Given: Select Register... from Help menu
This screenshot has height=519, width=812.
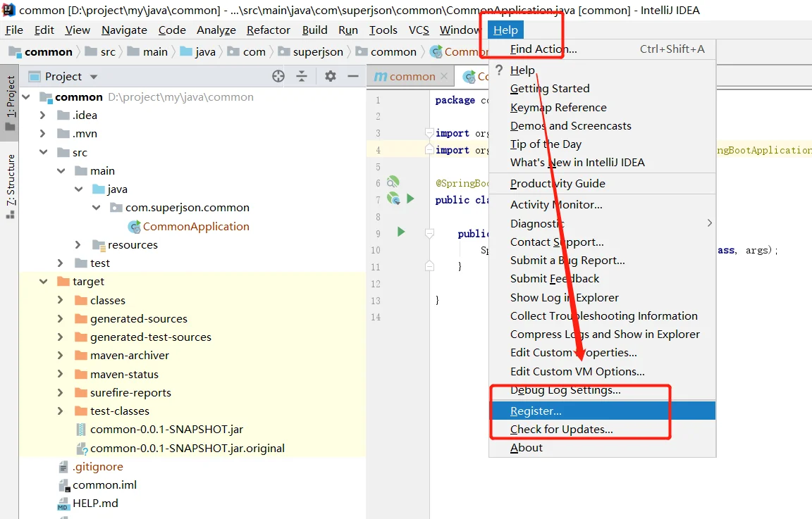Looking at the screenshot, I should coord(603,411).
